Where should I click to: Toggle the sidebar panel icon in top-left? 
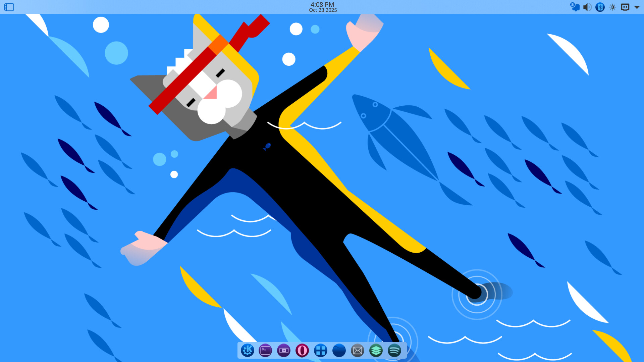9,7
